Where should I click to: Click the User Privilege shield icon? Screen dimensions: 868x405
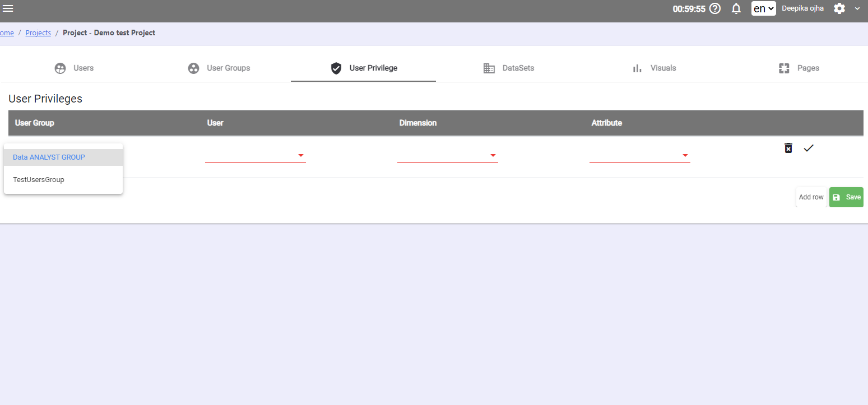pos(336,68)
